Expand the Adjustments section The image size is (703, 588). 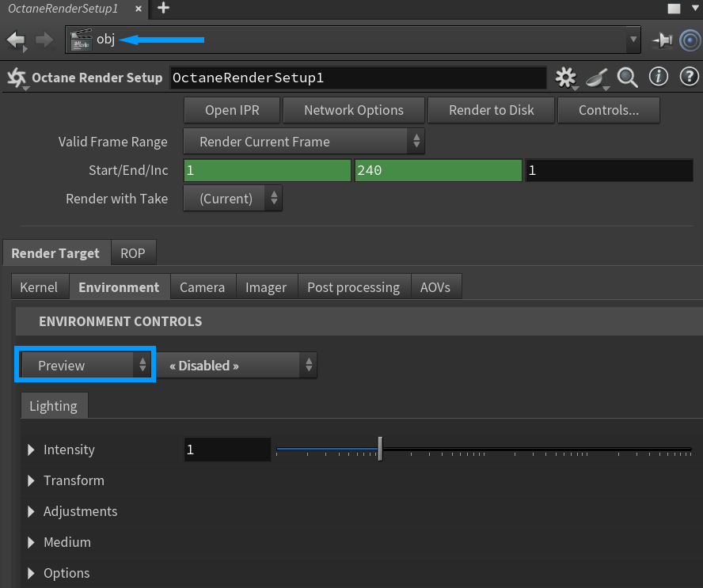click(32, 511)
